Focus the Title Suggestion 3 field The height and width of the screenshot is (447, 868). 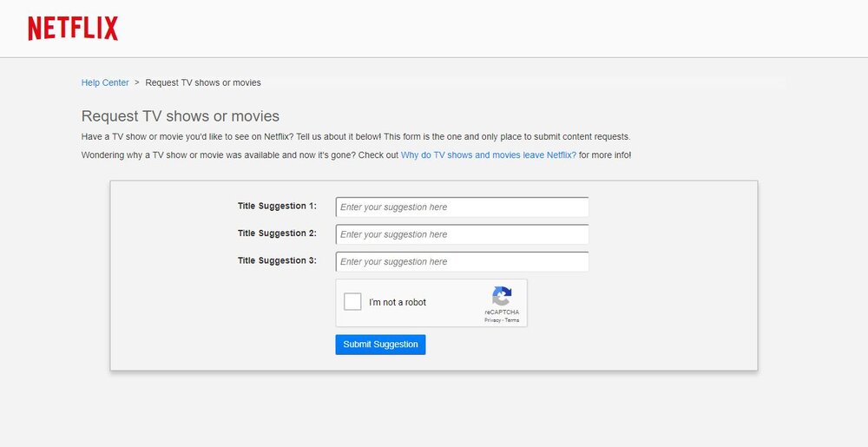463,261
